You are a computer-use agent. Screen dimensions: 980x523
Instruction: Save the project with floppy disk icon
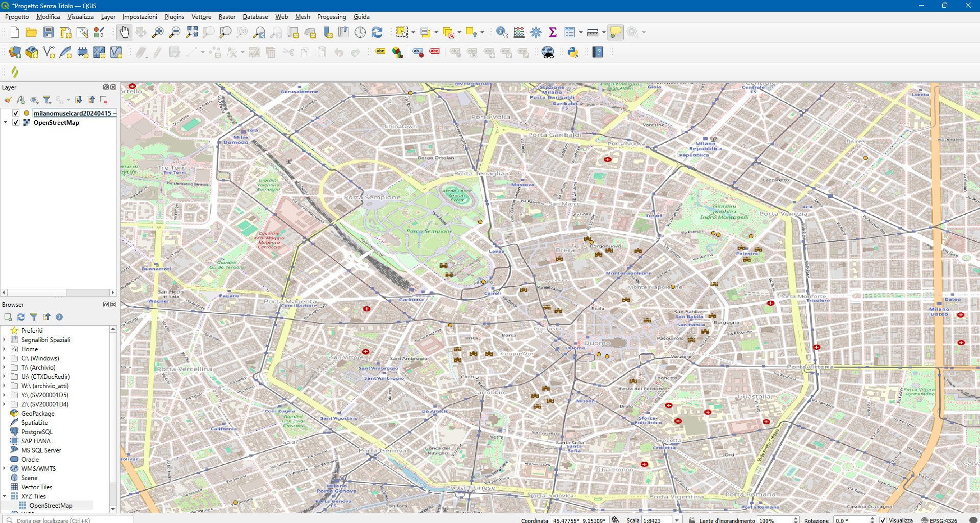click(49, 32)
